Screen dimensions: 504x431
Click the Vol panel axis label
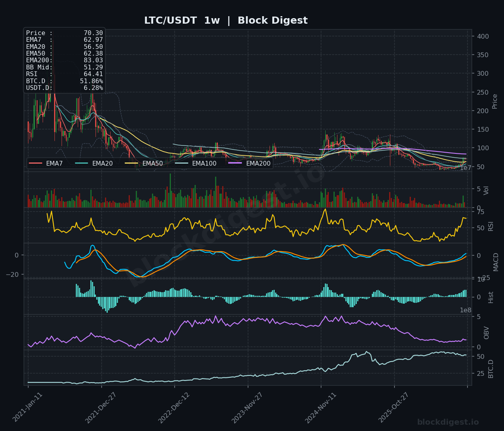click(x=486, y=190)
